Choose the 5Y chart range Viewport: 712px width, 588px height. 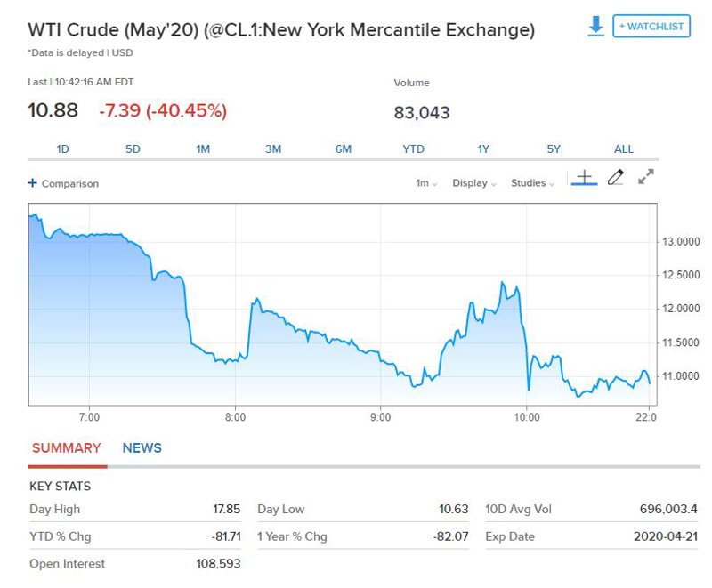(554, 149)
